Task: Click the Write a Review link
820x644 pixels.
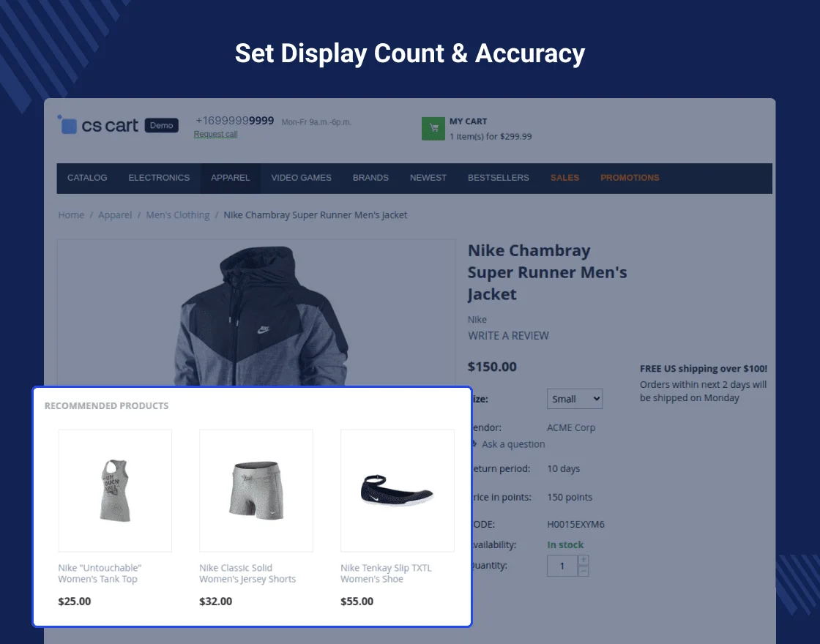Action: click(x=508, y=336)
